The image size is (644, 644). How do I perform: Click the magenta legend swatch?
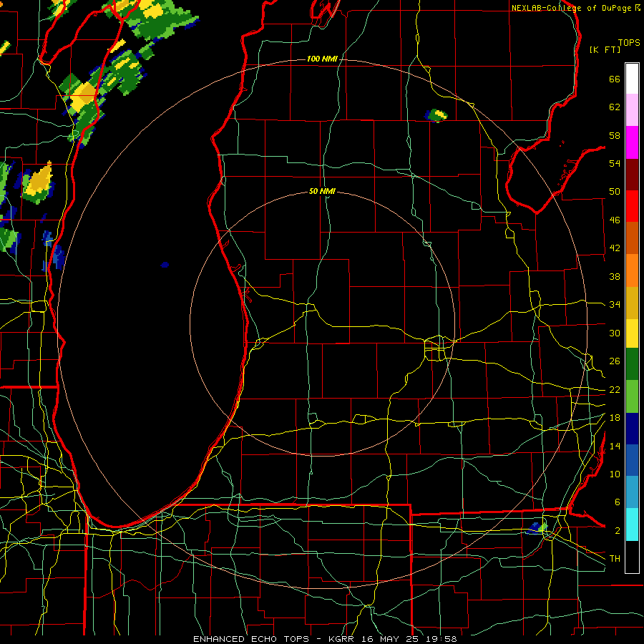[632, 142]
